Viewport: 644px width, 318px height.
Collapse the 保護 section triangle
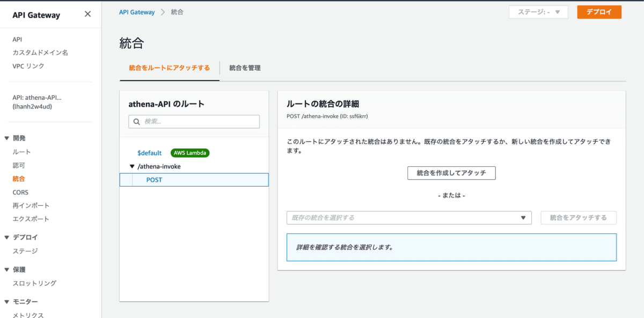click(x=6, y=270)
